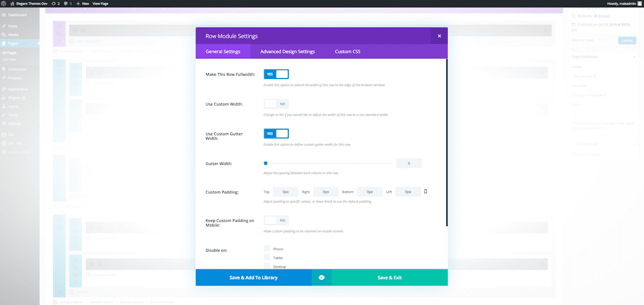The width and height of the screenshot is (644, 305).
Task: Click the user avatar beside Howdy, makadmin
Action: (638, 3)
